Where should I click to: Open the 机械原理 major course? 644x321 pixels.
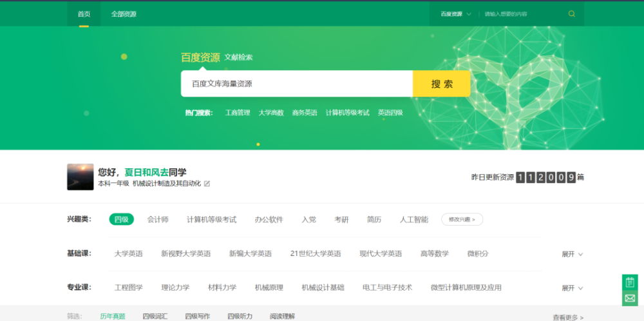click(269, 287)
